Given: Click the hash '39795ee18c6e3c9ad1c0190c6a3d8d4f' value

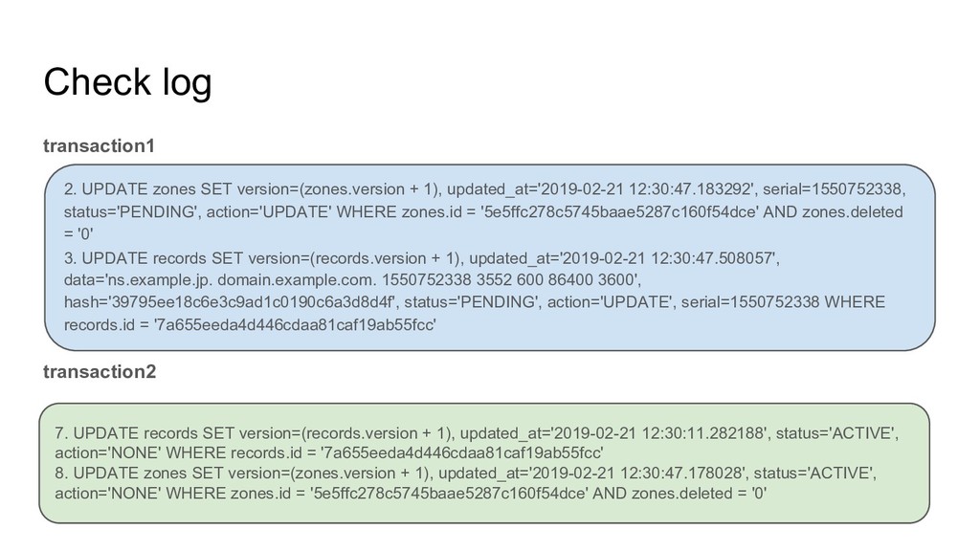Looking at the screenshot, I should [x=252, y=302].
